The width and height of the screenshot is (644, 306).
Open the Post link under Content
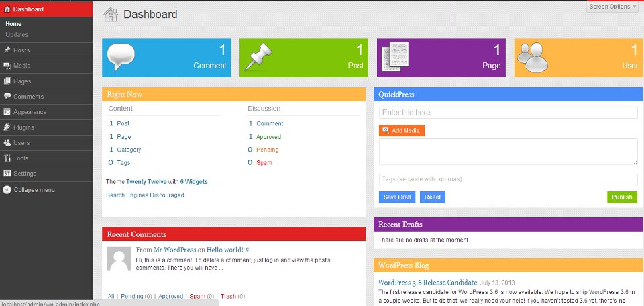tap(123, 123)
